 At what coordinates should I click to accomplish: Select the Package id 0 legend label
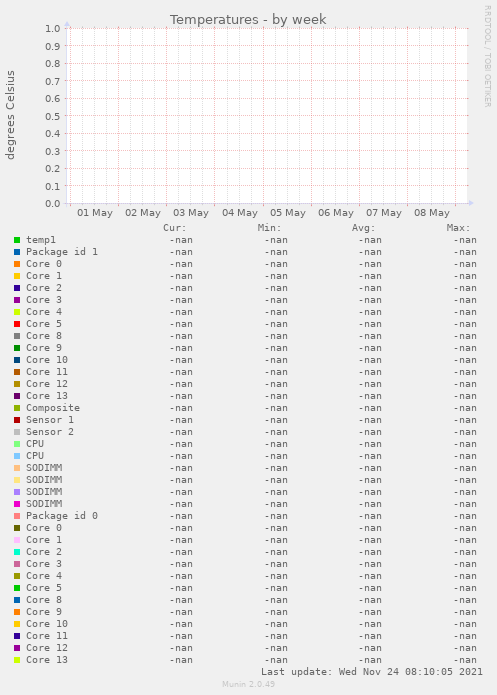(x=62, y=515)
